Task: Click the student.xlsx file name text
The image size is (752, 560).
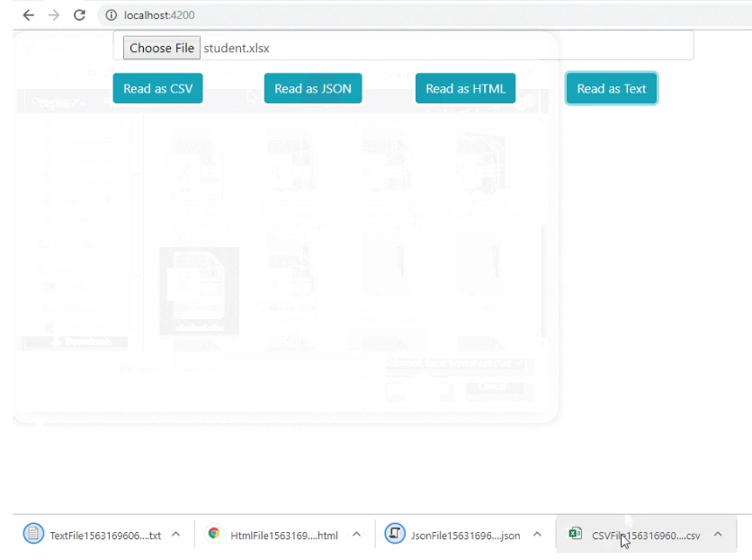Action: click(x=237, y=48)
